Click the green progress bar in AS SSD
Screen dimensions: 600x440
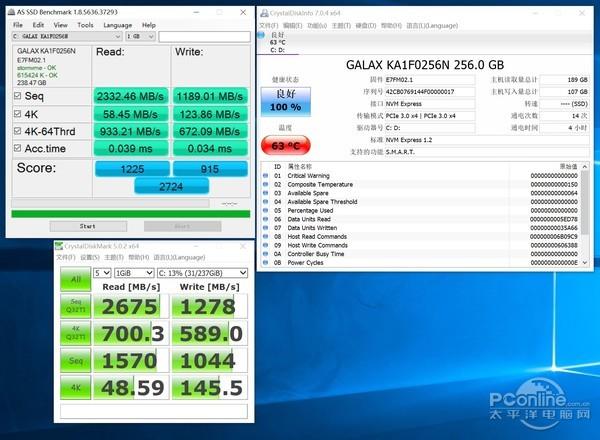pos(130,213)
